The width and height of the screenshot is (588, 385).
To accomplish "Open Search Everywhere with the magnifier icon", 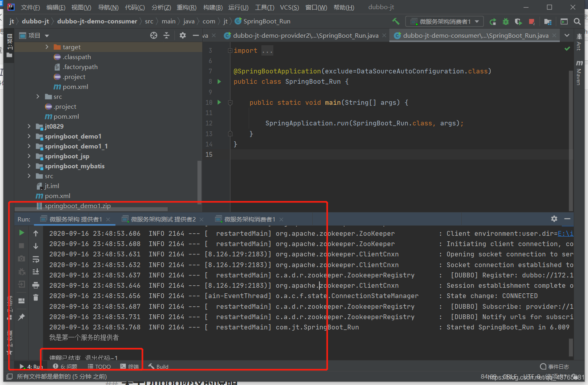I will click(x=577, y=21).
